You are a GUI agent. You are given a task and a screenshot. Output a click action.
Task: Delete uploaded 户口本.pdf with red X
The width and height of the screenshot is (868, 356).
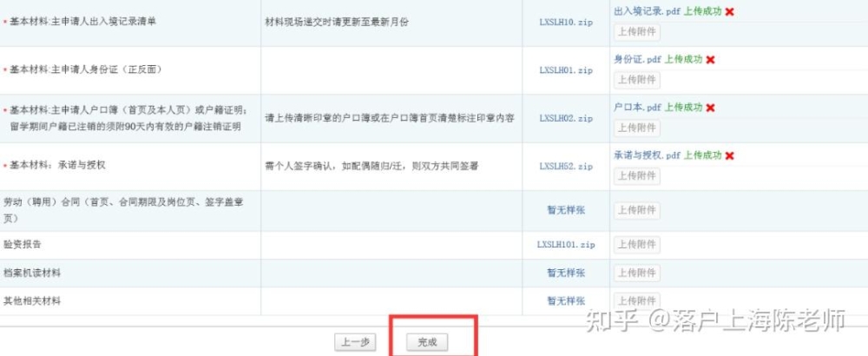click(710, 108)
